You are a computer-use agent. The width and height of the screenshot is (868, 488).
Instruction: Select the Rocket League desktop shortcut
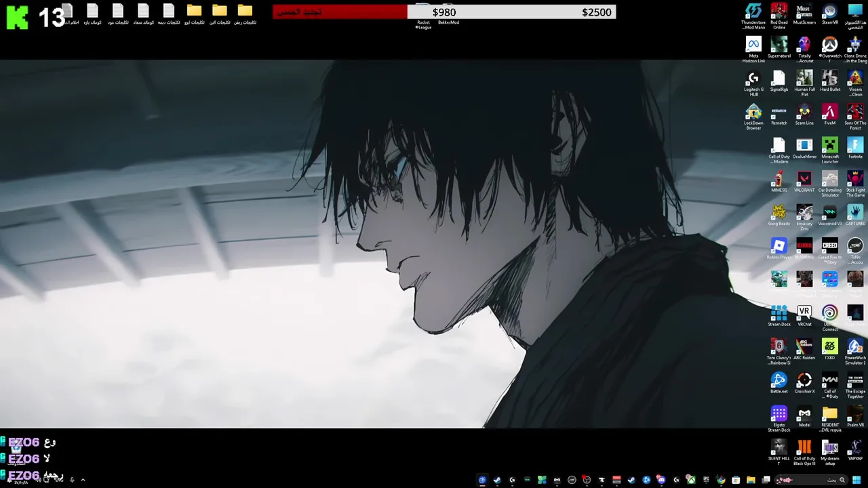423,18
